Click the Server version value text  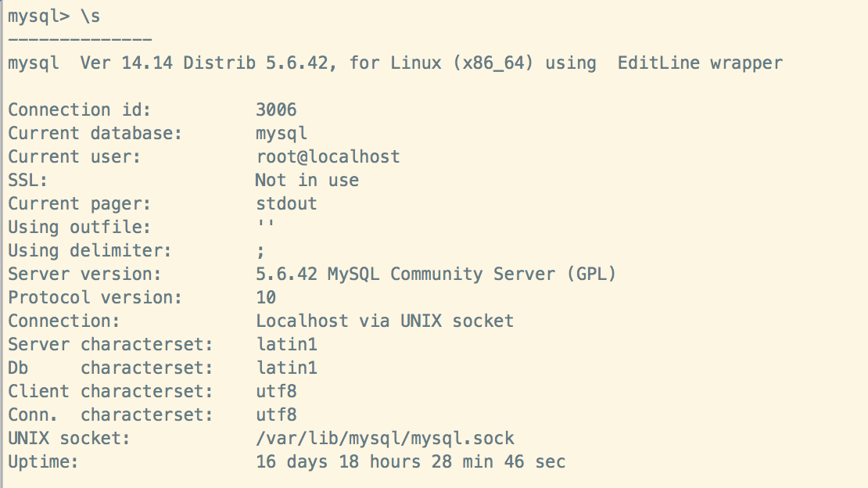tap(436, 274)
